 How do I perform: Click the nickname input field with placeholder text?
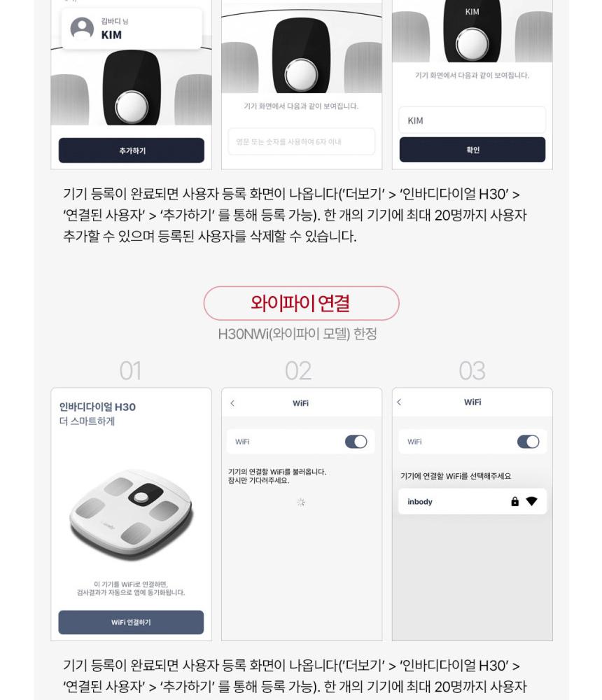tap(302, 141)
